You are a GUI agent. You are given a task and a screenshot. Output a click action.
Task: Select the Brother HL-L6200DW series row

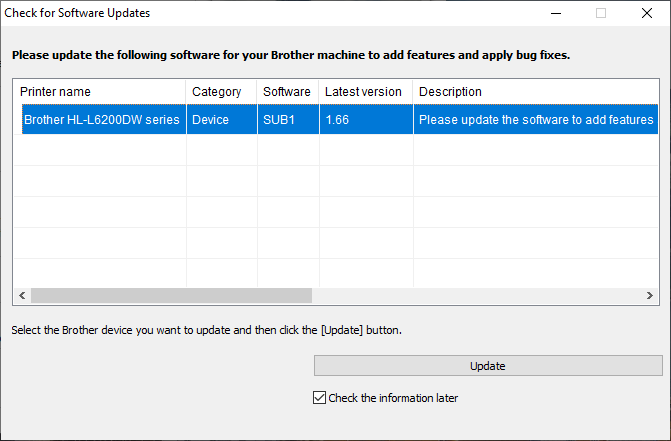(x=340, y=119)
